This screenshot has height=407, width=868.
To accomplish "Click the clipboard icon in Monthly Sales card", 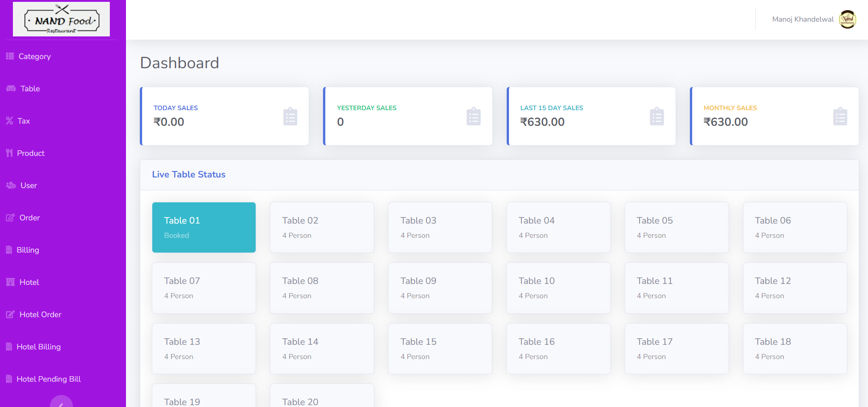I will [x=840, y=117].
